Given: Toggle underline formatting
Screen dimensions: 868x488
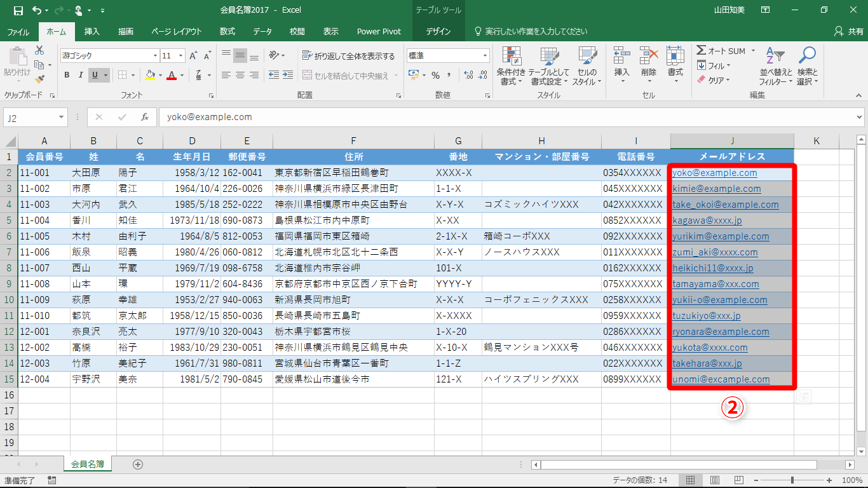Looking at the screenshot, I should [95, 75].
